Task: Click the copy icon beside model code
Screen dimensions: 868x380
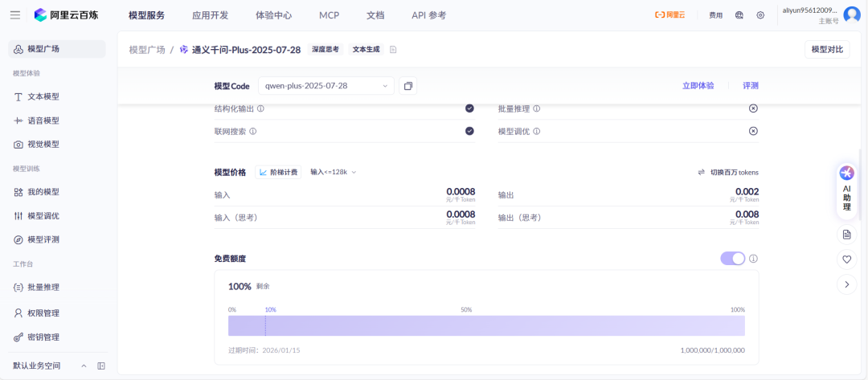Action: (x=407, y=86)
